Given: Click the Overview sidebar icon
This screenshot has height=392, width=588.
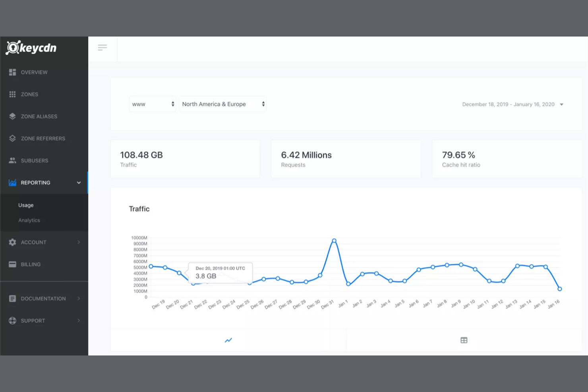Looking at the screenshot, I should (12, 72).
